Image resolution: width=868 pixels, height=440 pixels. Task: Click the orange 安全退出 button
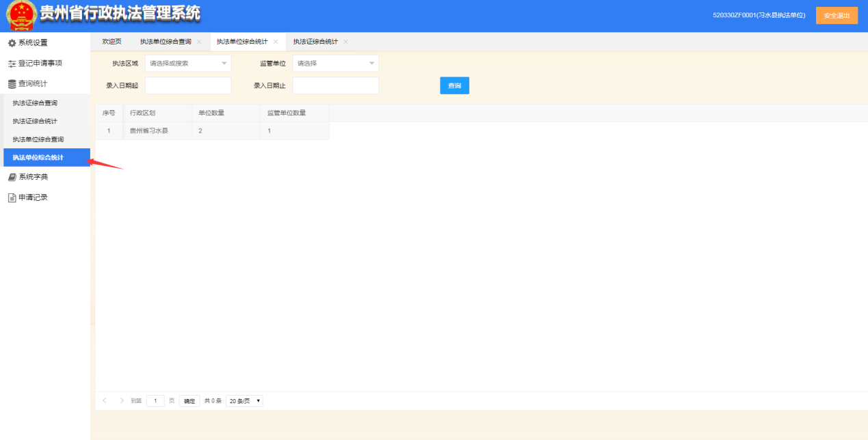(837, 15)
